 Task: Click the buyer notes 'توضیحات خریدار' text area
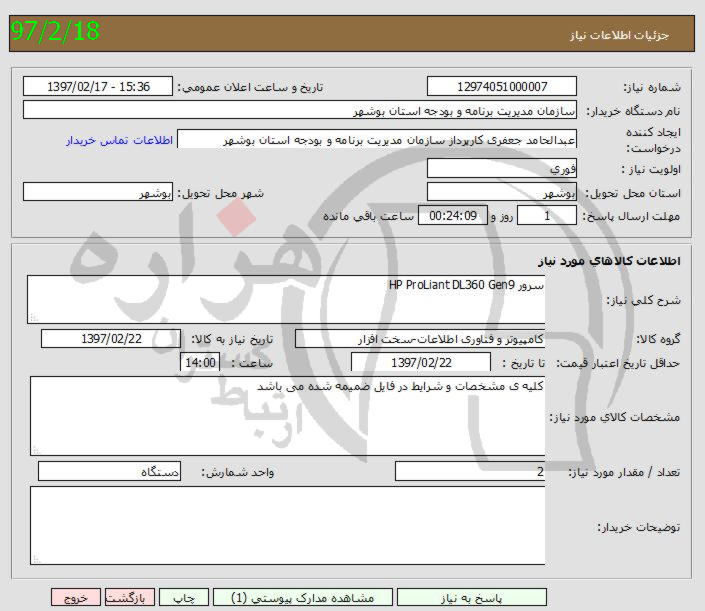(288, 526)
